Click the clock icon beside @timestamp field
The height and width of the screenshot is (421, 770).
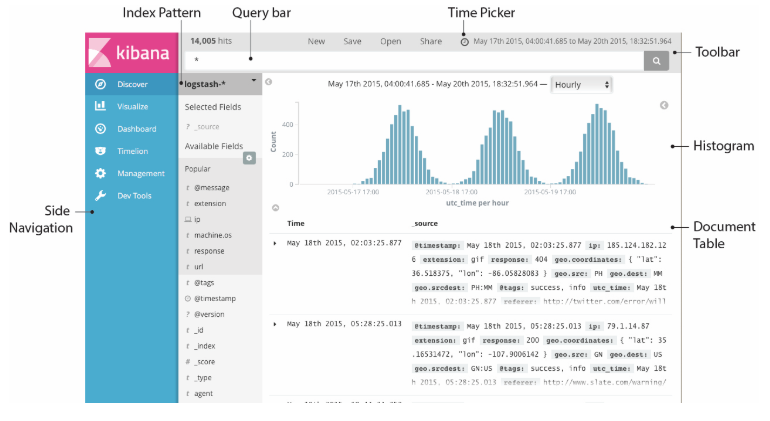coord(188,298)
